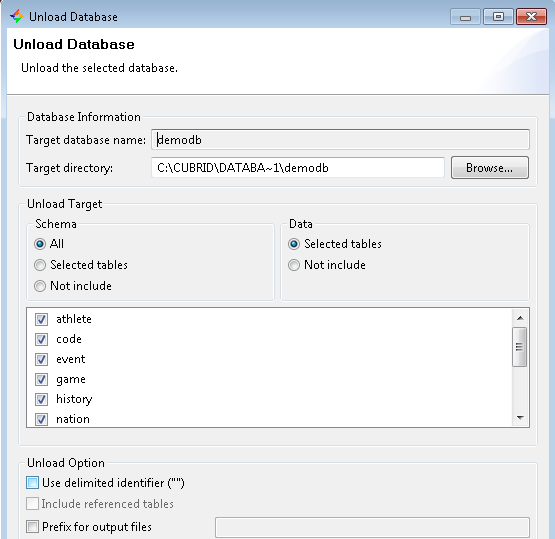Maximize the Unload Database window
Viewport: 555px width, 539px height.
498,17
